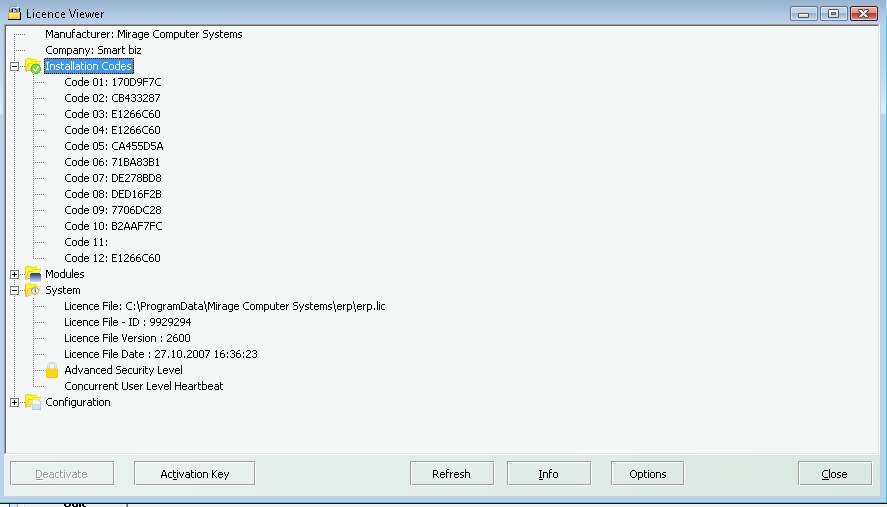Select Code 01: 170D9F7C entry
The image size is (887, 507).
point(112,82)
